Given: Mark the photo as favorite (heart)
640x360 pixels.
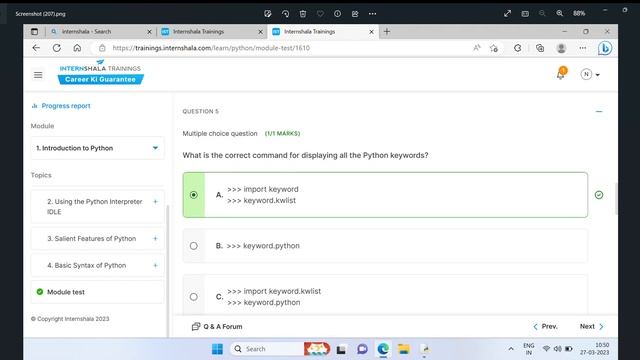Looking at the screenshot, I should click(320, 13).
